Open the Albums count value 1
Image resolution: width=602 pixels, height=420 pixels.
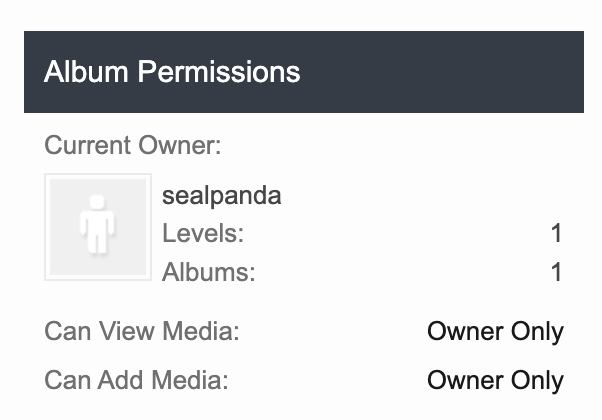[557, 272]
